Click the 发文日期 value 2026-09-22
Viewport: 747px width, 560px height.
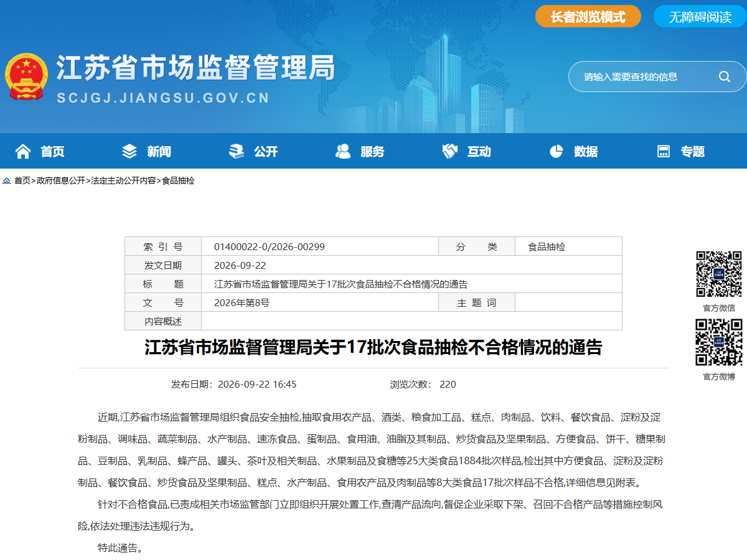point(240,265)
